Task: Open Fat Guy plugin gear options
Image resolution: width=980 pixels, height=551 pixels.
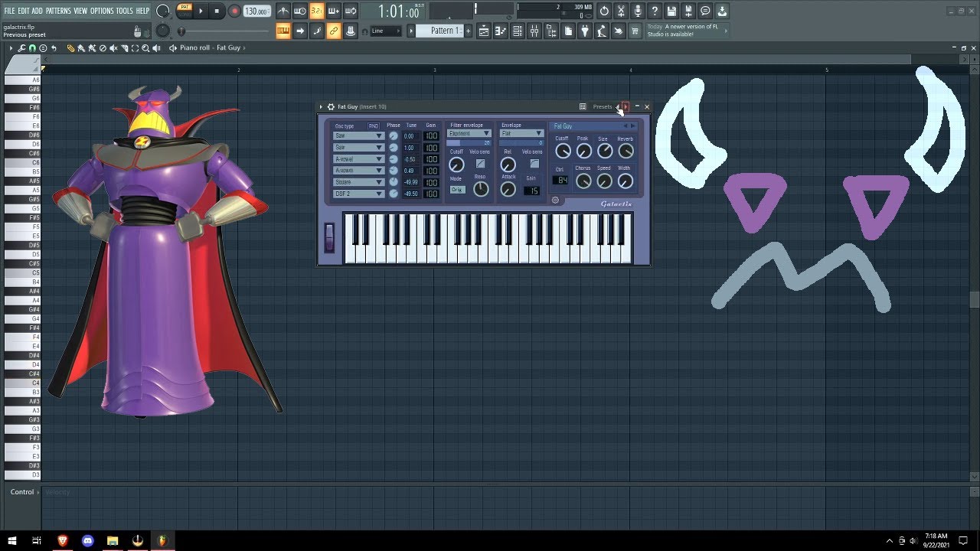Action: point(331,106)
